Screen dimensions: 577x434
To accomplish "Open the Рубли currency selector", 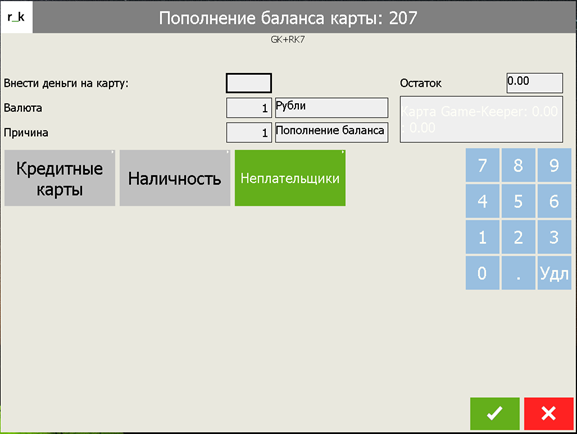I will (332, 107).
